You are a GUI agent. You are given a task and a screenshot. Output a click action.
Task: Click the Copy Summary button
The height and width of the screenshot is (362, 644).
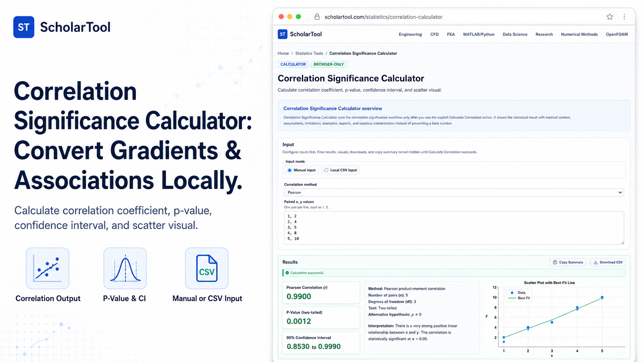pyautogui.click(x=568, y=262)
